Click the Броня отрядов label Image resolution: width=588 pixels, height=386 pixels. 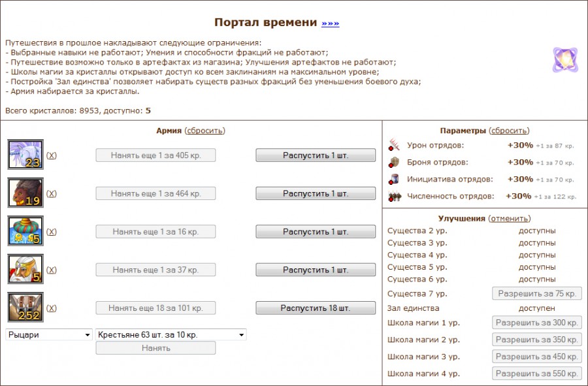coord(438,162)
